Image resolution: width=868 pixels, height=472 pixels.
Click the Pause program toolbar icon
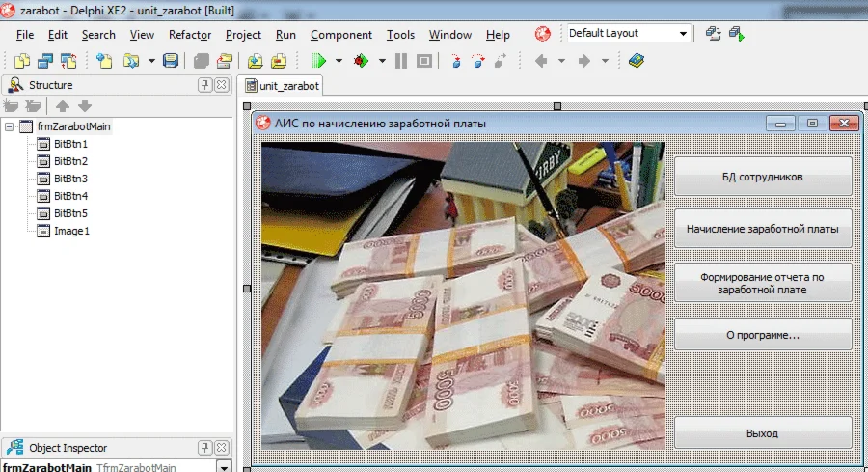point(401,61)
